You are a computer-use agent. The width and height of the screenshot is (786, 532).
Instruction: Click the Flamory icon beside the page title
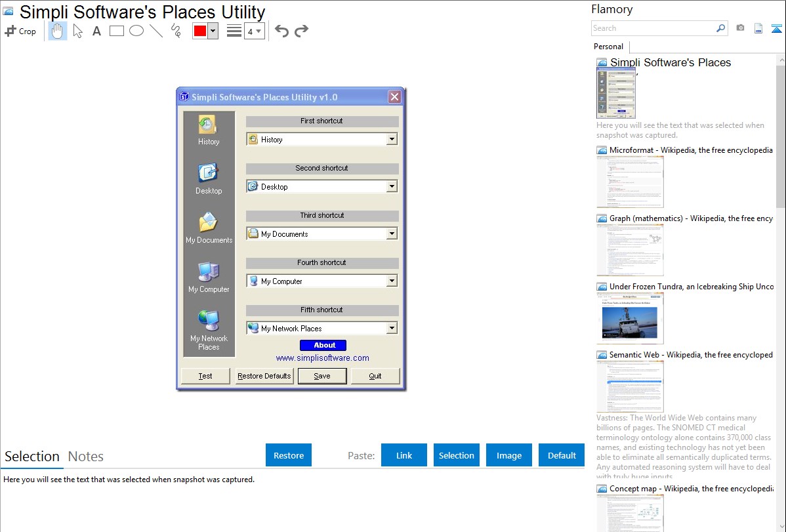[8, 11]
